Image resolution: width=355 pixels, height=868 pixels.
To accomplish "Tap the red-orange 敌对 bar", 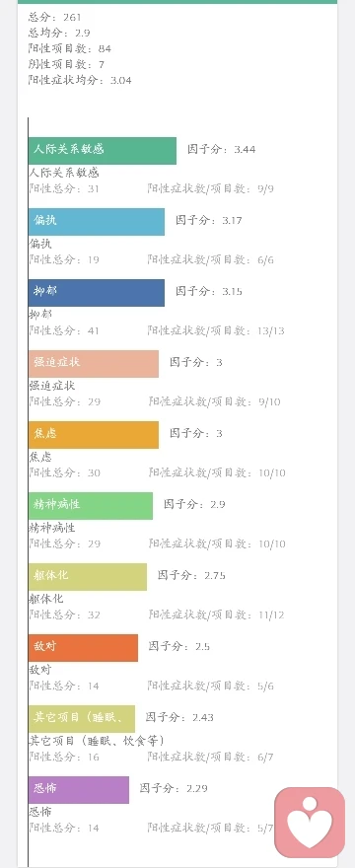I will click(83, 648).
